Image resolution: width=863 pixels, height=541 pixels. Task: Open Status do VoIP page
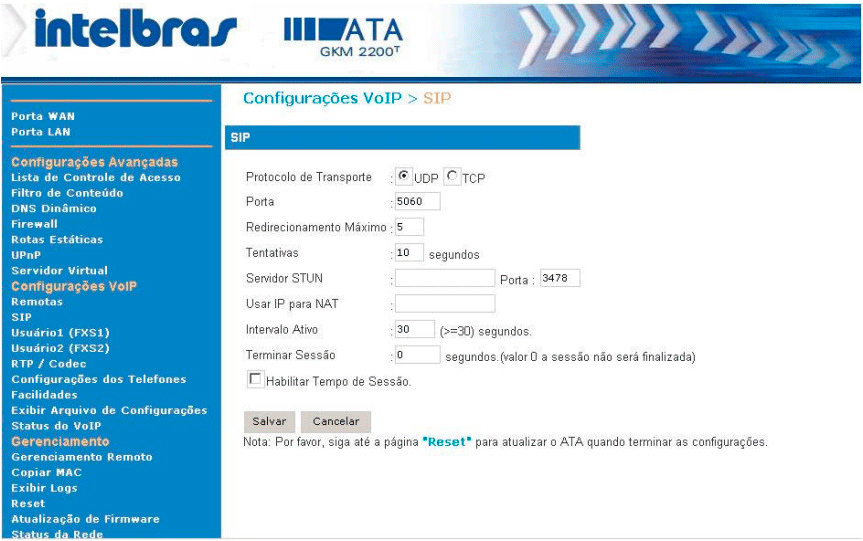coord(56,425)
